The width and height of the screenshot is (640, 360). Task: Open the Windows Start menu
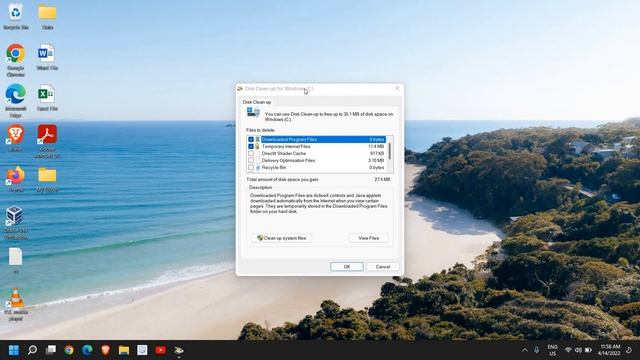click(14, 350)
